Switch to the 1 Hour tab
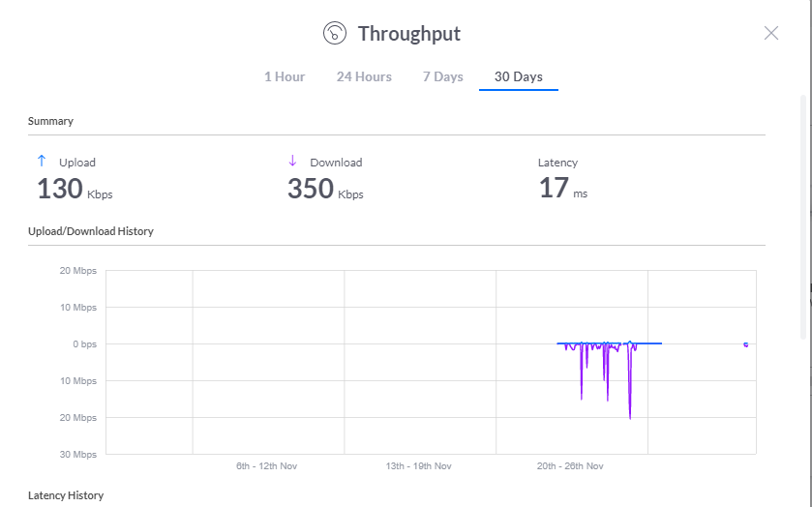The image size is (812, 507). tap(285, 76)
